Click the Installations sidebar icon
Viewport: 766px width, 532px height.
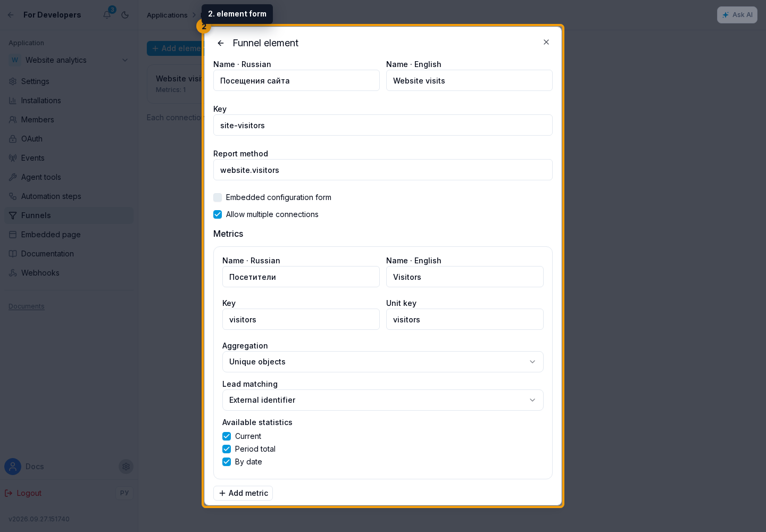tap(13, 101)
